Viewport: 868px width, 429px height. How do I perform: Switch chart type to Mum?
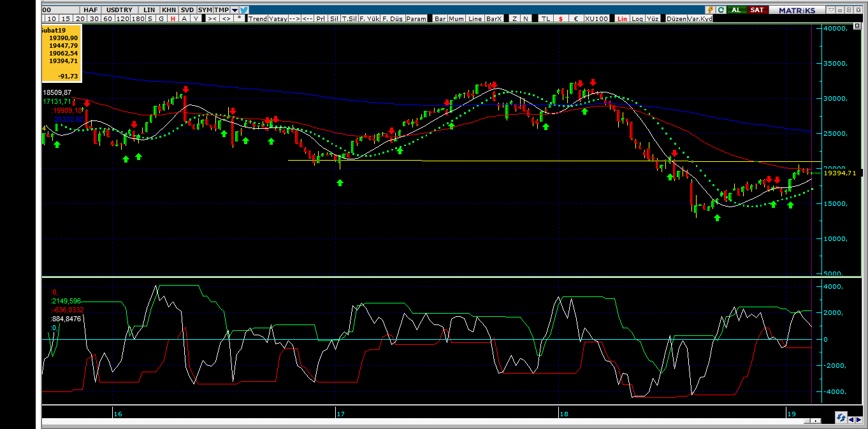(456, 18)
